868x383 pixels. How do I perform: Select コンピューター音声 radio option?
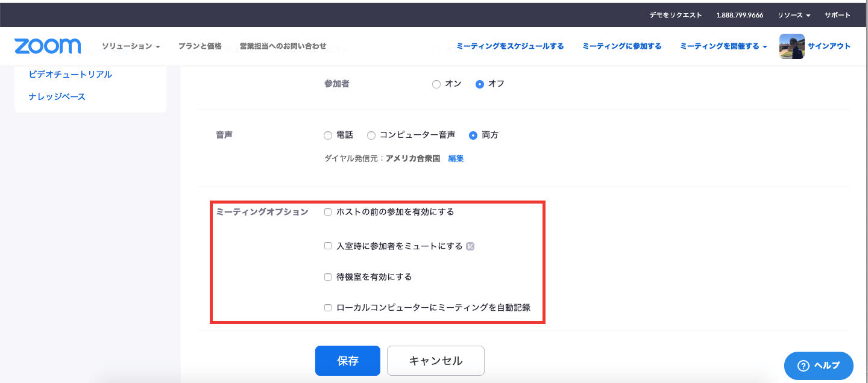[371, 135]
